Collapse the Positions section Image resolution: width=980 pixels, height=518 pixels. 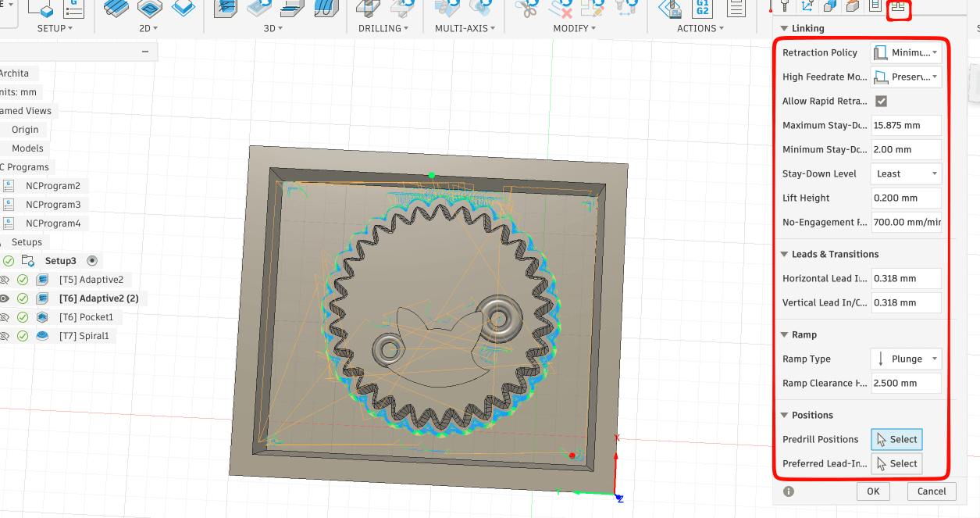[x=785, y=415]
